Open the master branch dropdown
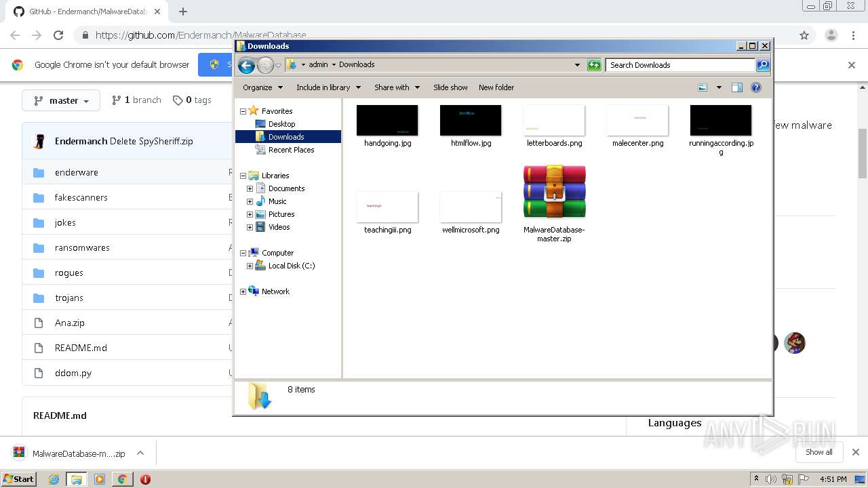The height and width of the screenshot is (488, 868). click(x=61, y=100)
